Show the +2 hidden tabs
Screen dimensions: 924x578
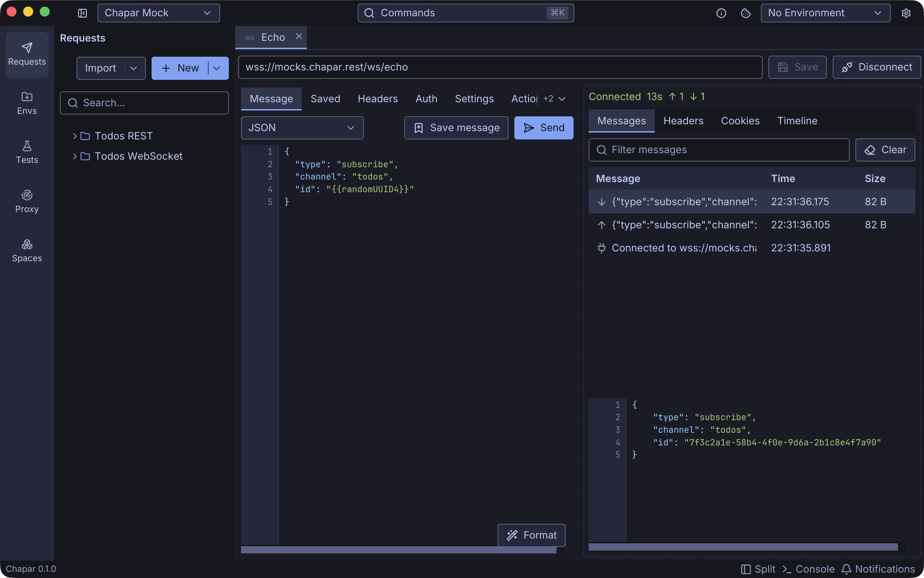pos(554,99)
